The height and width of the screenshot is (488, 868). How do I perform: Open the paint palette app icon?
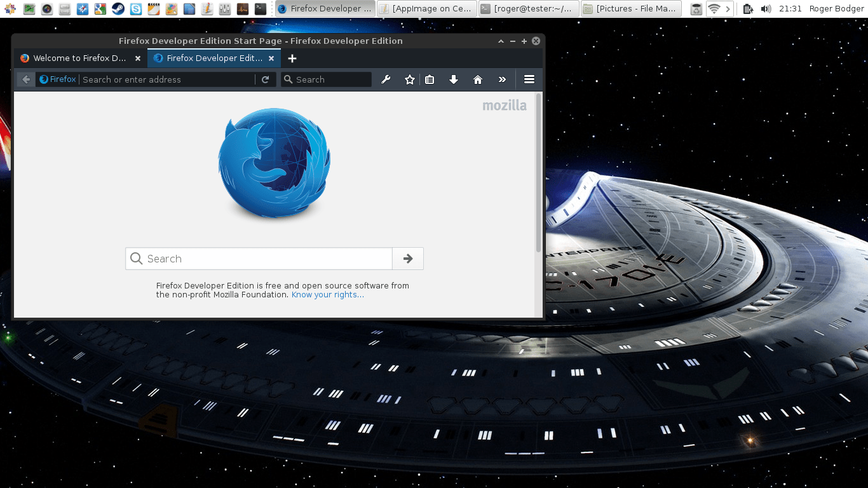point(171,9)
